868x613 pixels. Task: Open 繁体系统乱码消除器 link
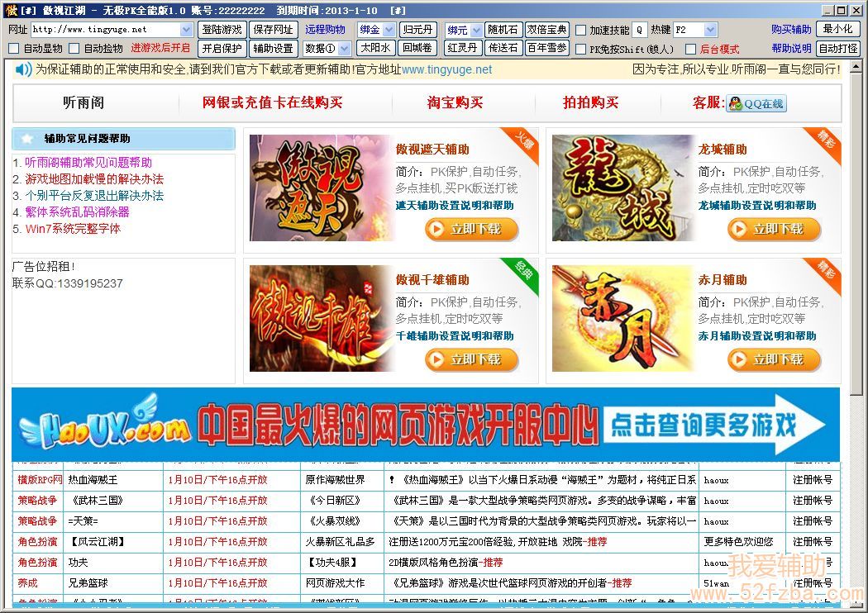(x=77, y=212)
